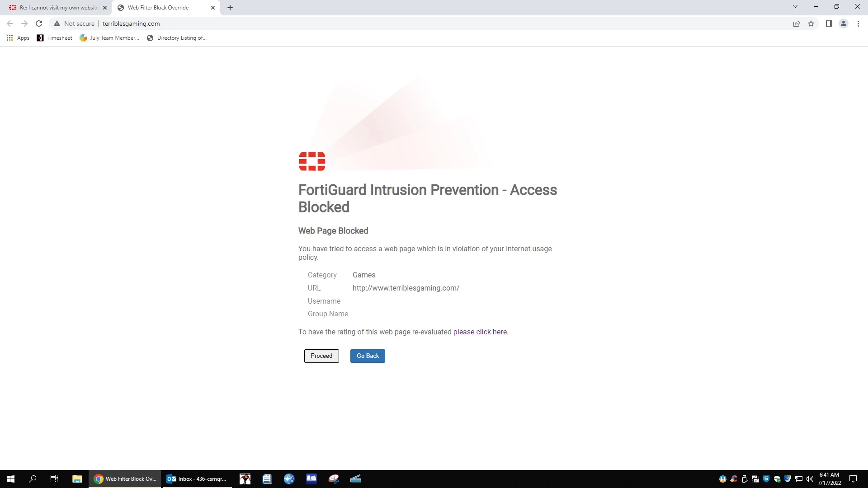The height and width of the screenshot is (488, 868).
Task: Click the 'please click here' re-evaluation link
Action: pos(480,332)
